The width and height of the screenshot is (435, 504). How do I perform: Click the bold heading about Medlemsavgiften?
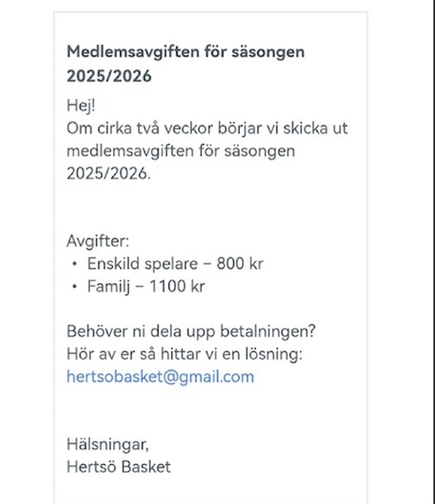185,52
